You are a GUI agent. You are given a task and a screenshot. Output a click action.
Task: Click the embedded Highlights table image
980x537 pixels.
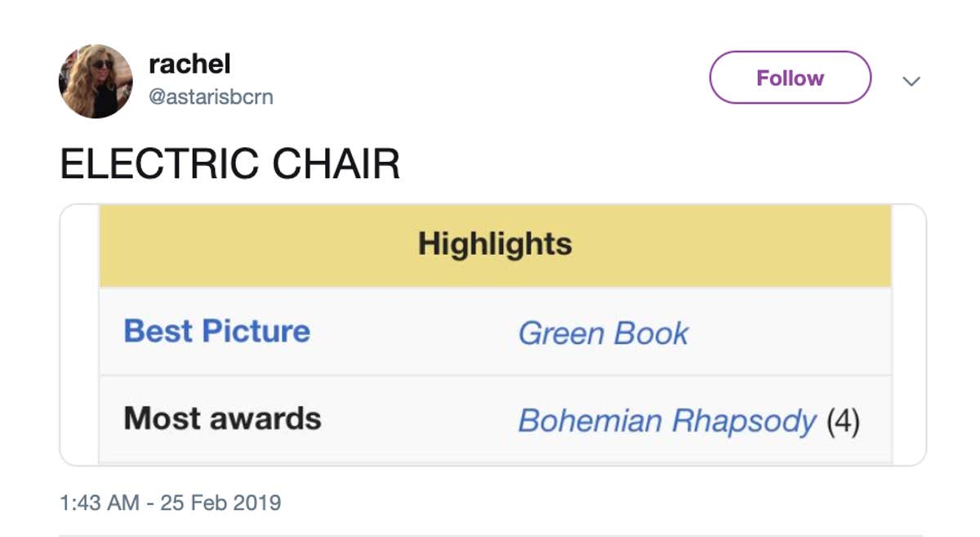(x=494, y=331)
